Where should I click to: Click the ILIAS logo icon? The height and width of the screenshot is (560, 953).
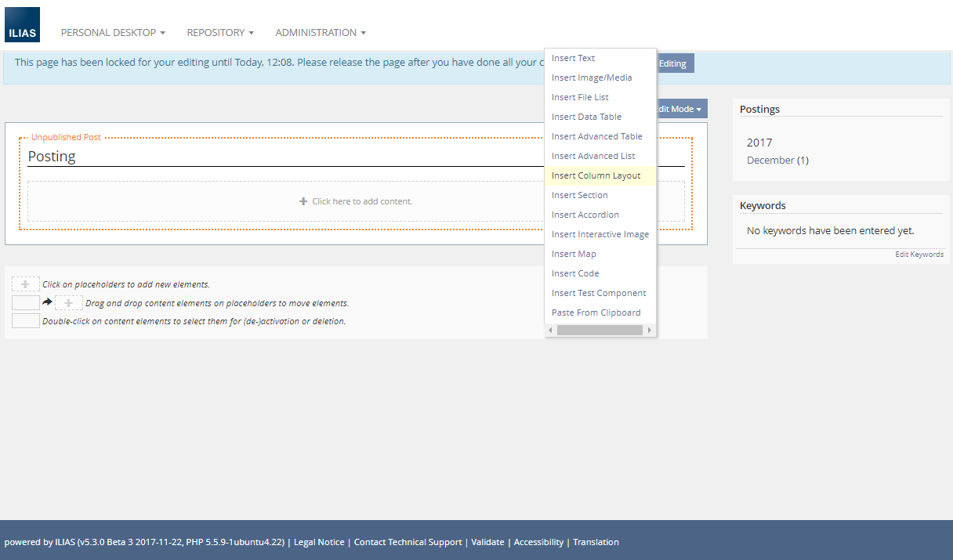[x=22, y=25]
